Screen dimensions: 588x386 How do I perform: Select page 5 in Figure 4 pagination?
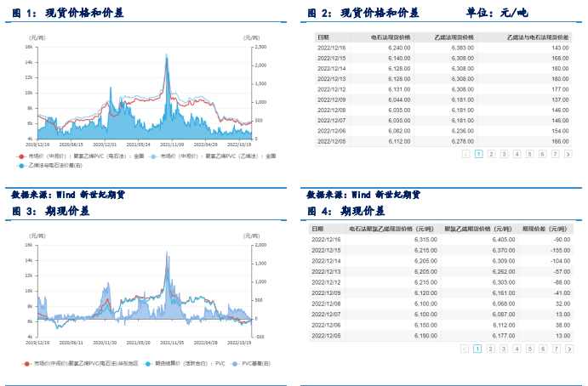tap(529, 349)
